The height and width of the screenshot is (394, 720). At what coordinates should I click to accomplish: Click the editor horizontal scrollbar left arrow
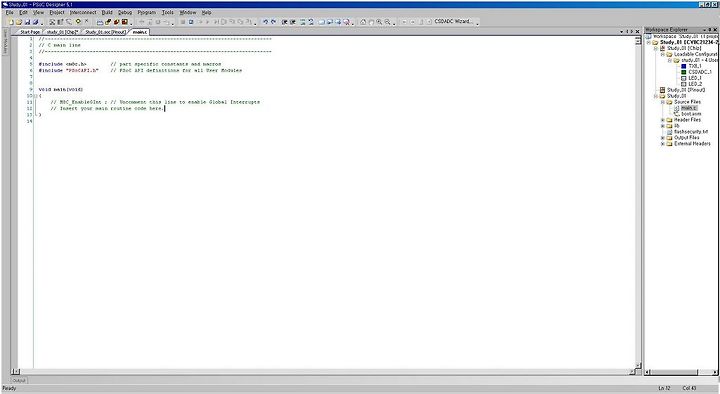[x=17, y=371]
